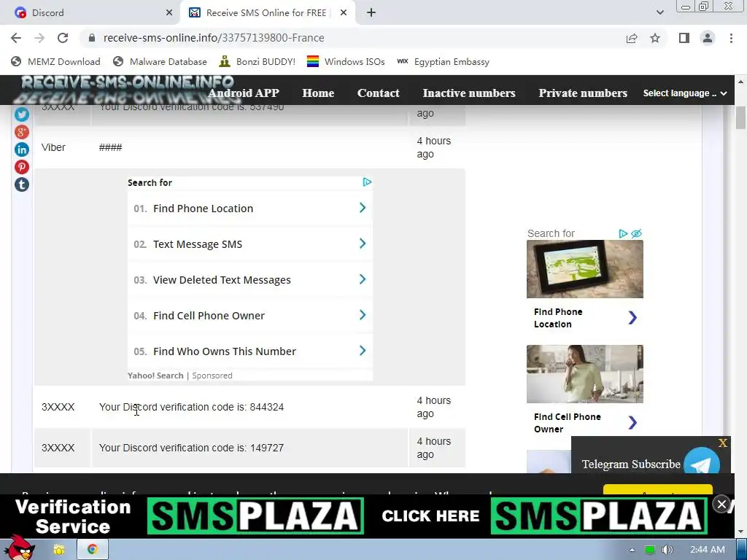View site lock information icon
Viewport: 747px width, 560px height.
point(92,38)
